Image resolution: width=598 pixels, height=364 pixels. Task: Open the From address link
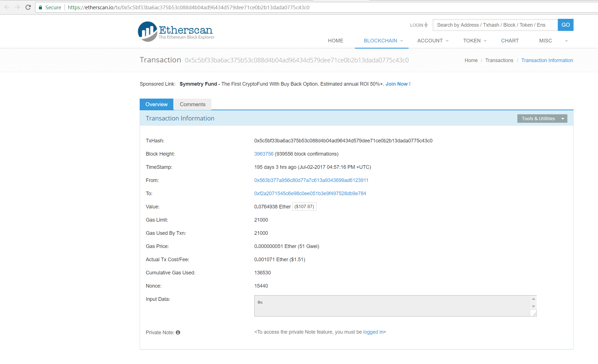click(x=311, y=180)
